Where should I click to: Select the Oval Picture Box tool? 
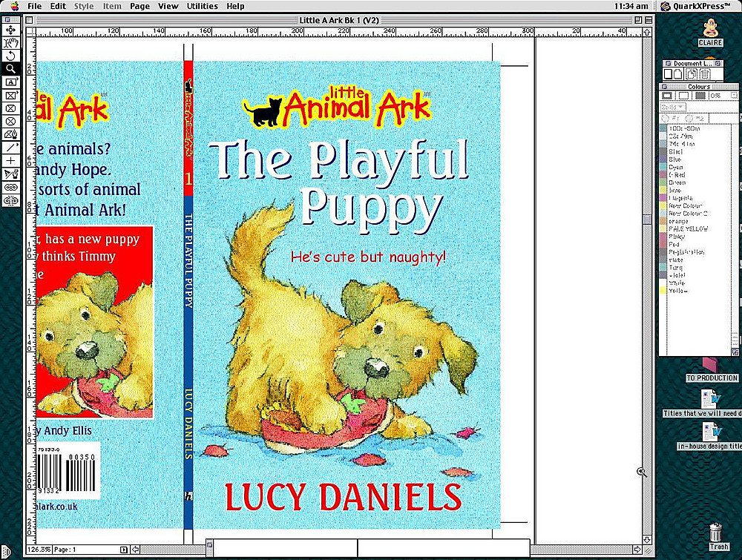point(10,122)
